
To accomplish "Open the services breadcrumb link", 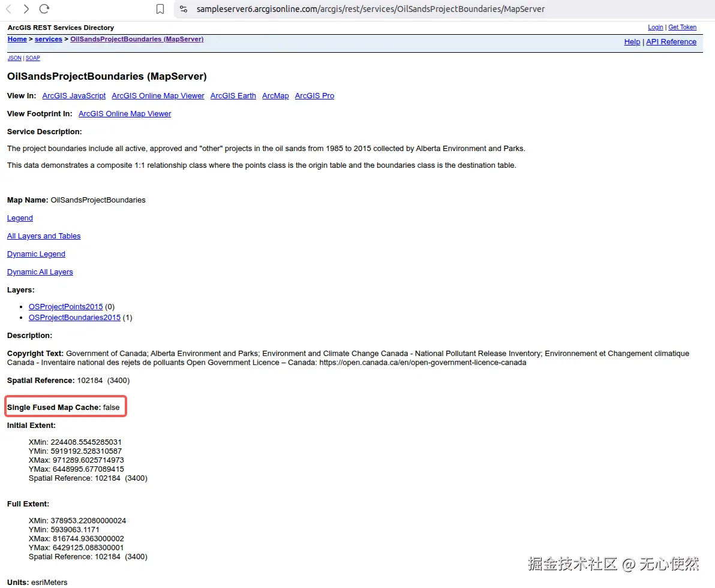I will click(x=49, y=39).
